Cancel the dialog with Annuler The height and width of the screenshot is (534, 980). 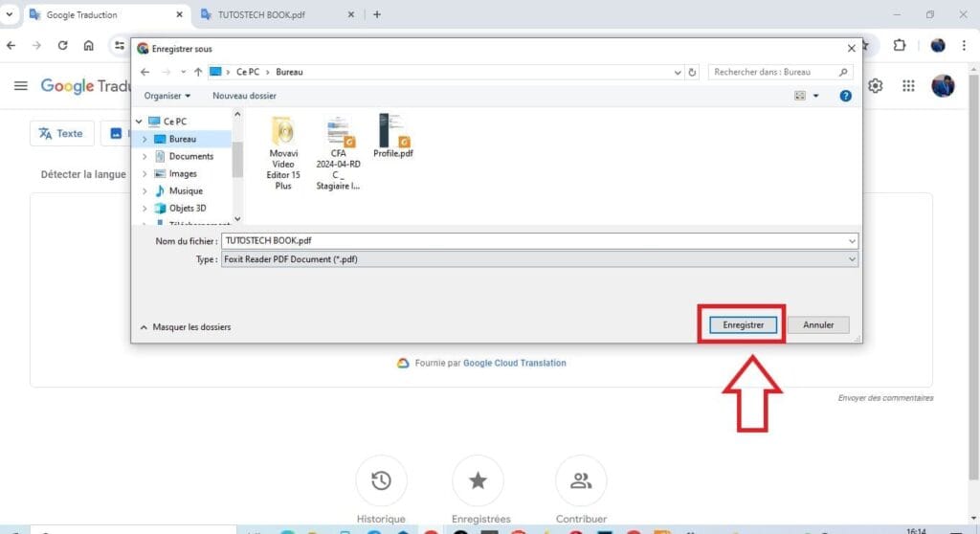(x=818, y=325)
